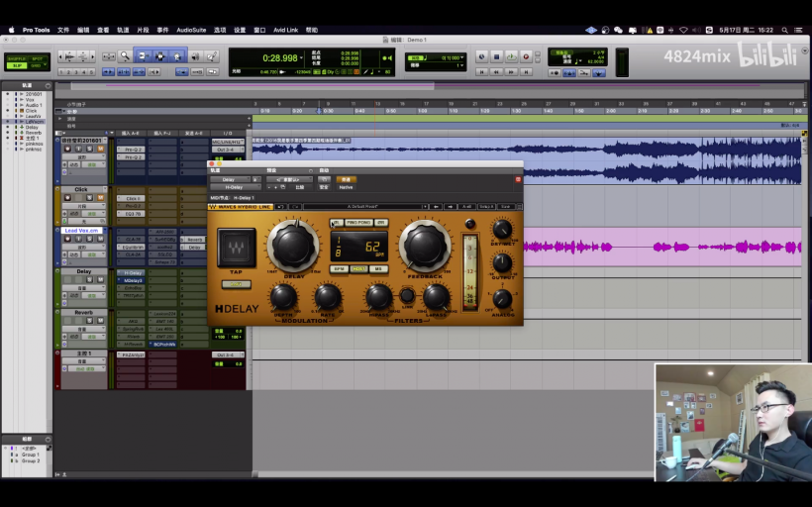Click the Play transport button

511,56
